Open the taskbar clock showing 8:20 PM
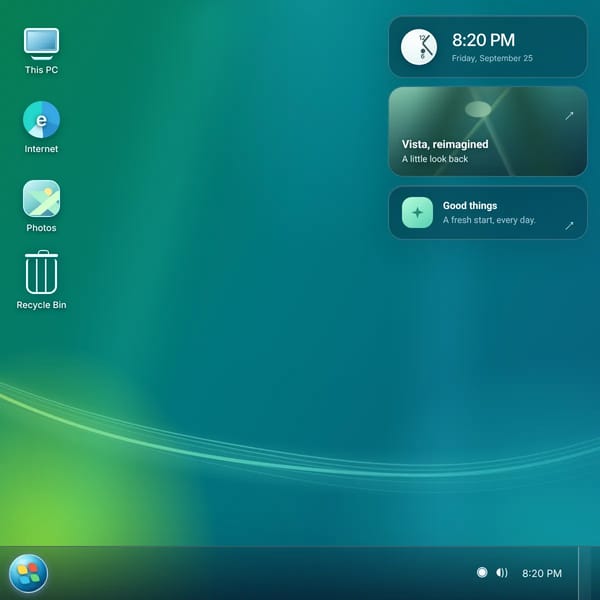The width and height of the screenshot is (600, 600). (x=542, y=573)
